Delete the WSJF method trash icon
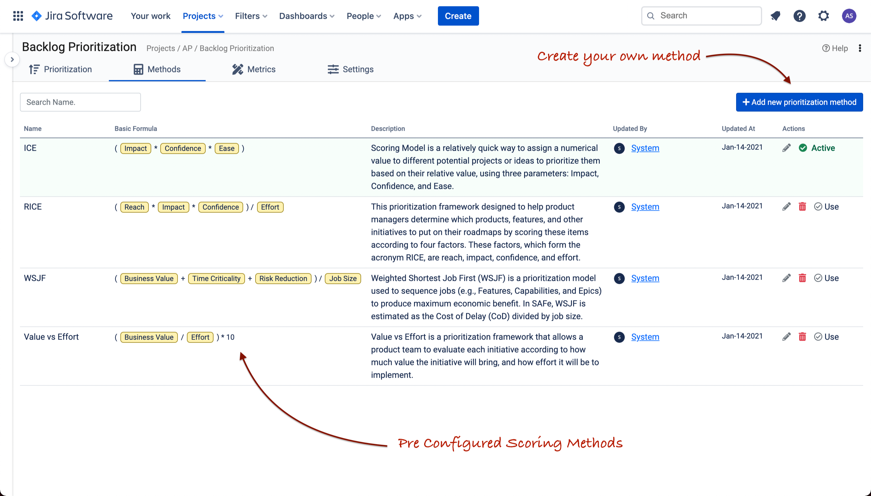 click(x=802, y=278)
